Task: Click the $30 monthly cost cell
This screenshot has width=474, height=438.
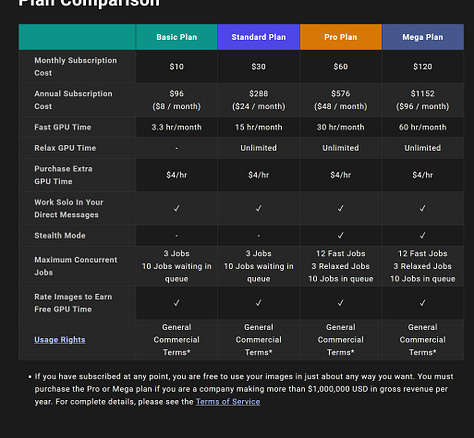Action: (259, 67)
